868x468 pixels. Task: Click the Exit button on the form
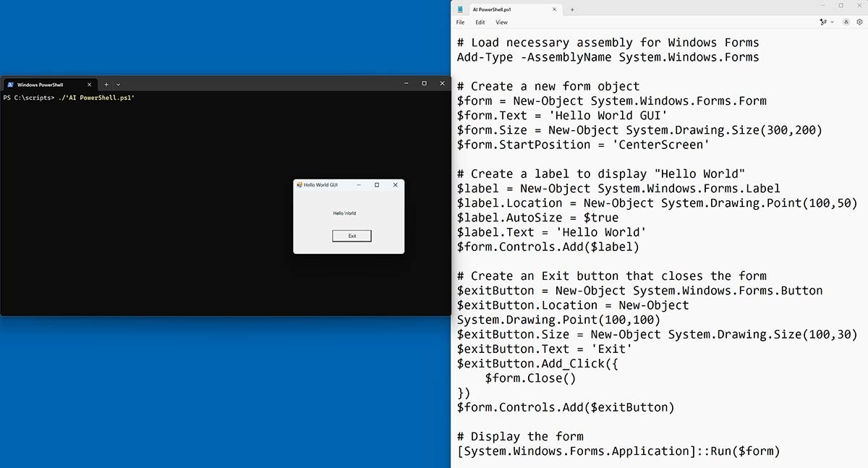point(352,235)
